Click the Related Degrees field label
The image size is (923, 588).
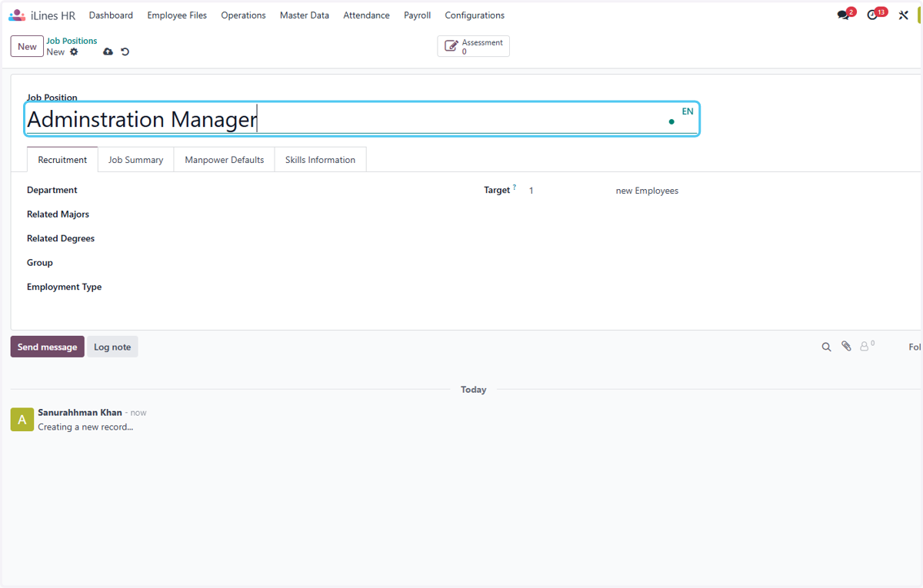61,238
